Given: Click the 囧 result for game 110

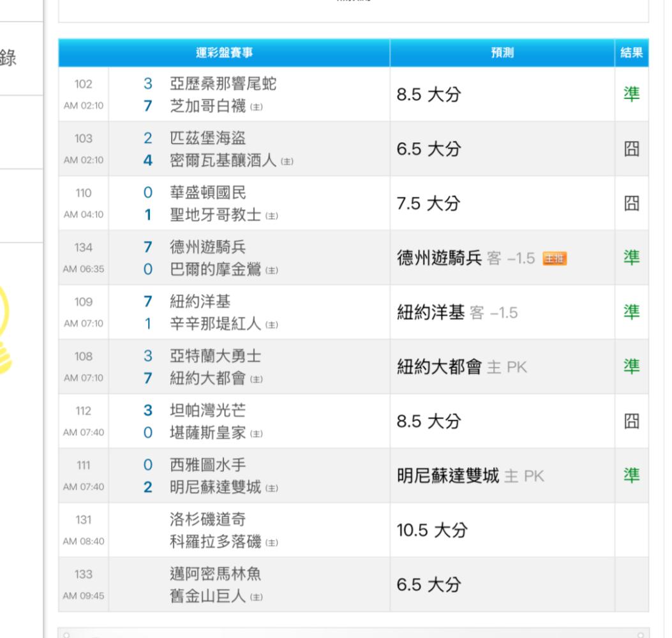Looking at the screenshot, I should [x=631, y=203].
